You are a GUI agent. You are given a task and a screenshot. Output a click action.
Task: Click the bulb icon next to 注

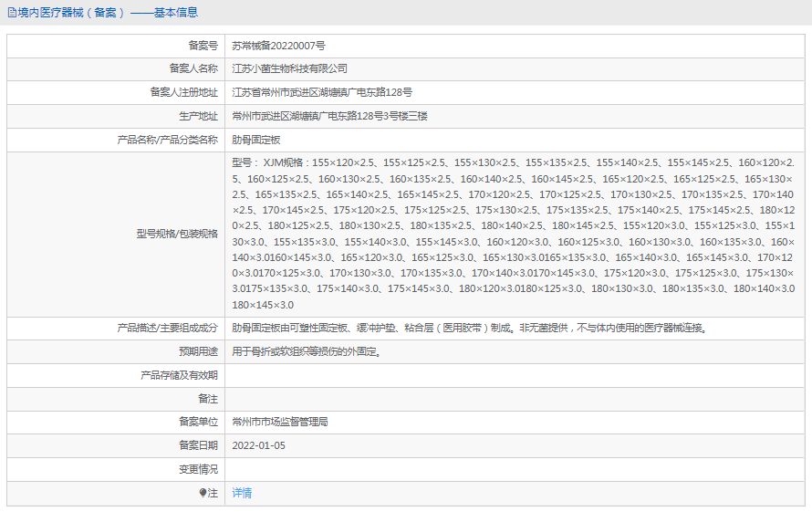click(x=203, y=493)
